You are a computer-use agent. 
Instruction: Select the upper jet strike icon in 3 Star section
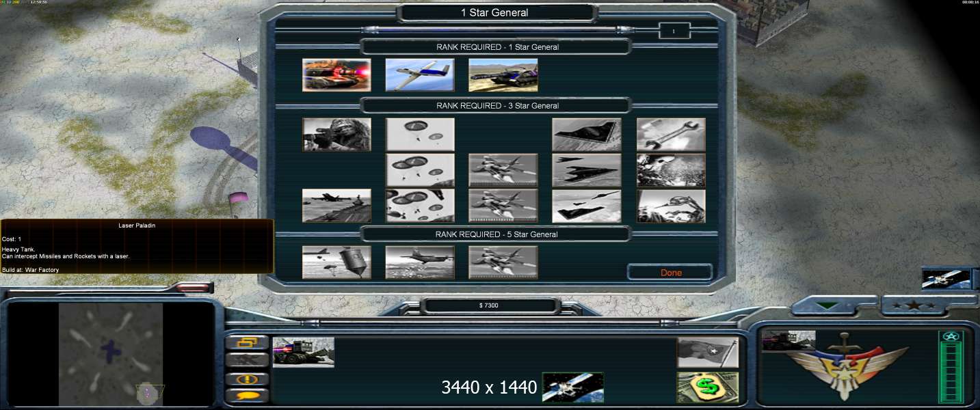pyautogui.click(x=503, y=170)
